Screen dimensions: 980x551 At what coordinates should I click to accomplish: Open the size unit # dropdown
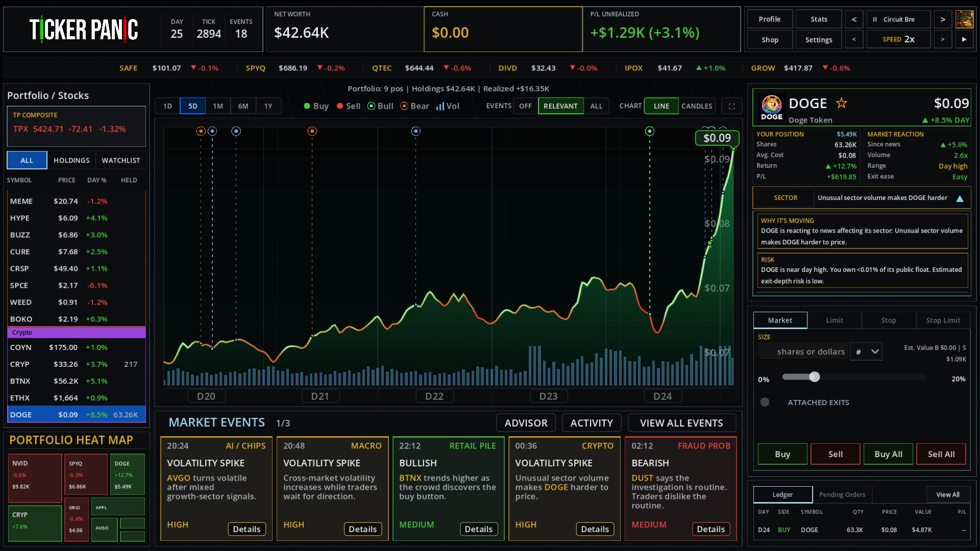click(866, 352)
